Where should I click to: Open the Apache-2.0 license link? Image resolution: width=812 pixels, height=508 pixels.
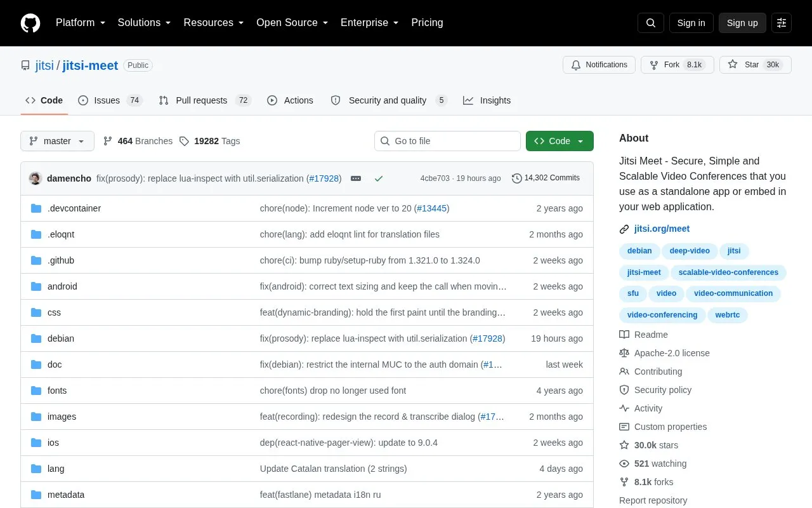tap(664, 353)
